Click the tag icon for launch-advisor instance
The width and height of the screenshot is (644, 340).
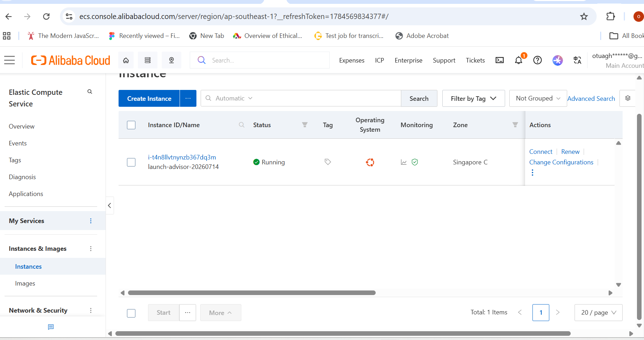click(x=328, y=162)
